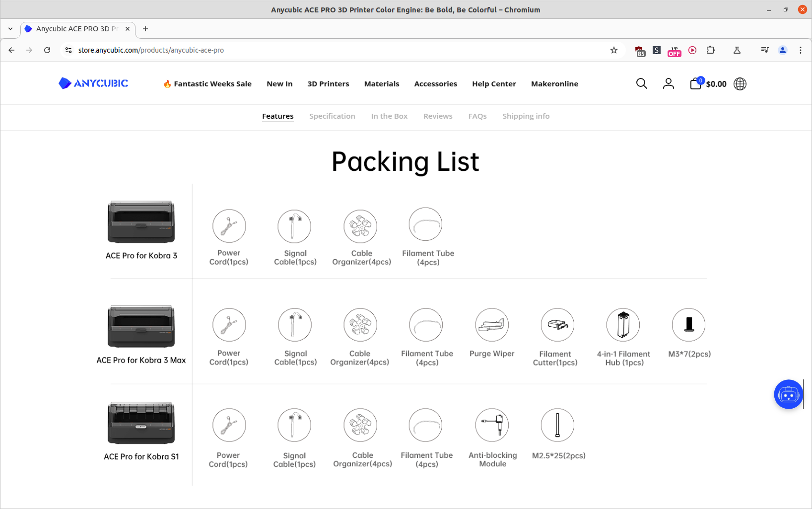The height and width of the screenshot is (509, 812).
Task: Bookmark this page with the star
Action: (x=614, y=50)
